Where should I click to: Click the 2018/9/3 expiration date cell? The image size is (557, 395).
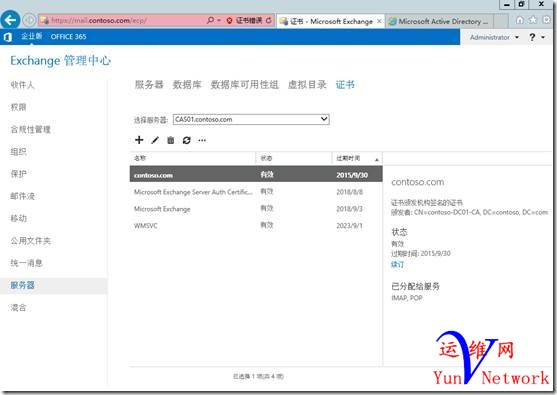350,209
